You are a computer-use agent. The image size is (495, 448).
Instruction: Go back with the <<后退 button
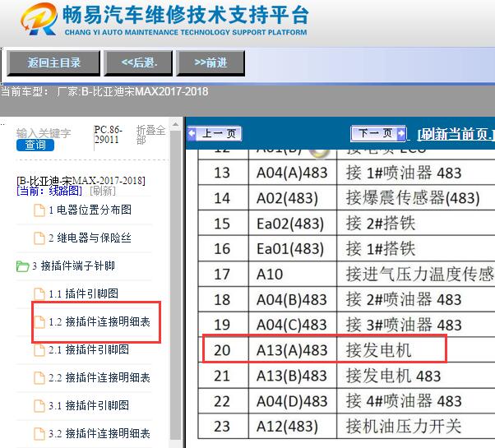pos(139,62)
